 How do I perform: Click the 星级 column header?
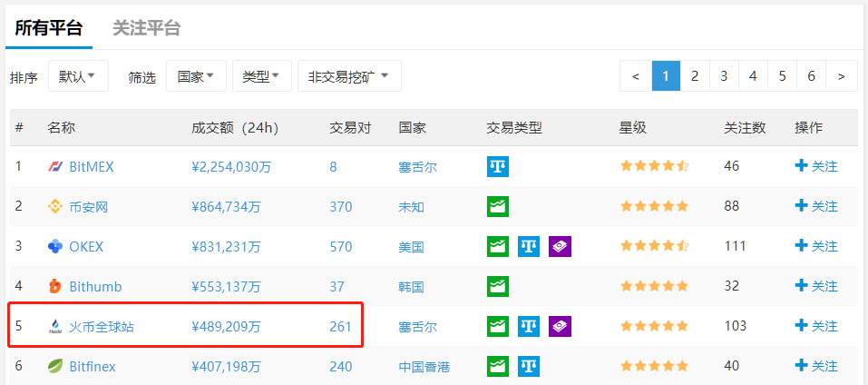(x=633, y=128)
